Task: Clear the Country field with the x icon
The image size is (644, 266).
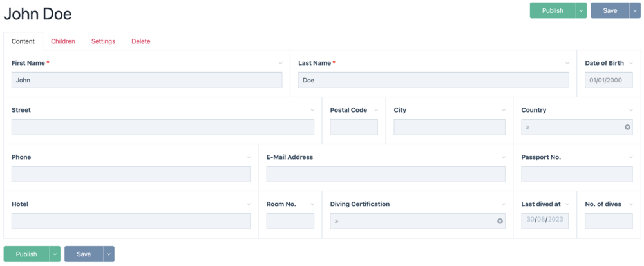Action: click(x=627, y=127)
